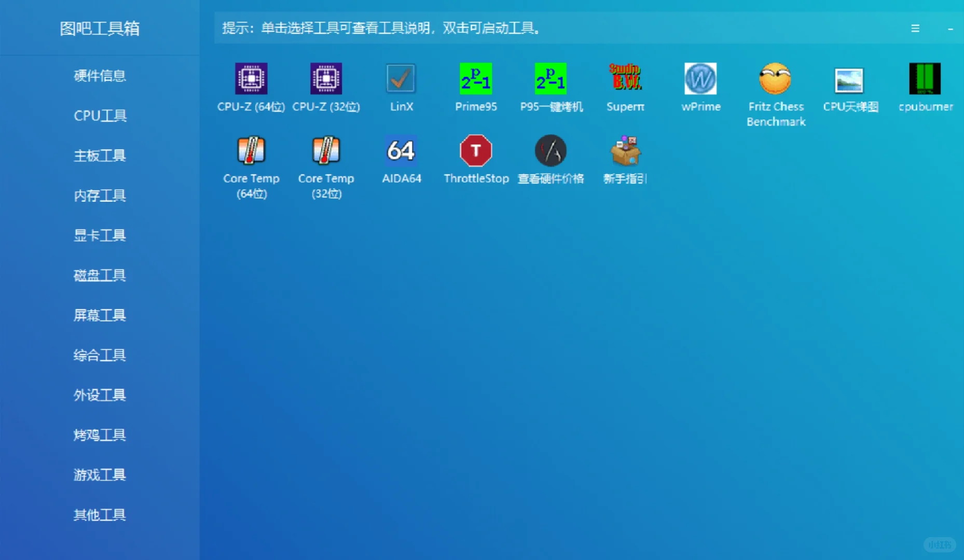Open P95一键烤机 tool
Viewport: 964px width, 560px height.
click(550, 79)
